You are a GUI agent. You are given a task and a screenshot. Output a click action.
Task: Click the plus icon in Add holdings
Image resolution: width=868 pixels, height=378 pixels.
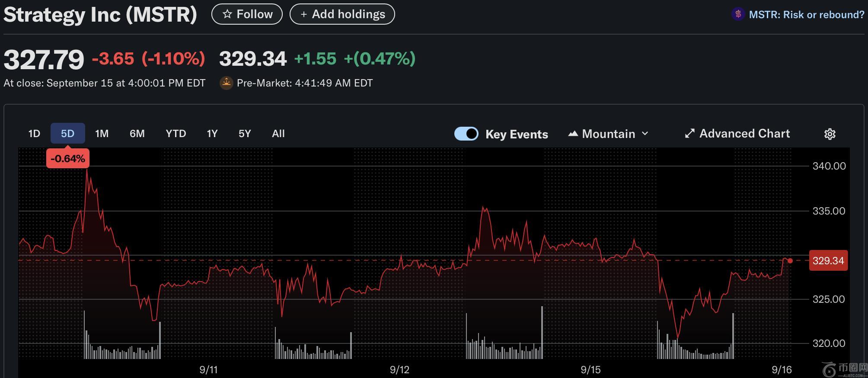304,14
